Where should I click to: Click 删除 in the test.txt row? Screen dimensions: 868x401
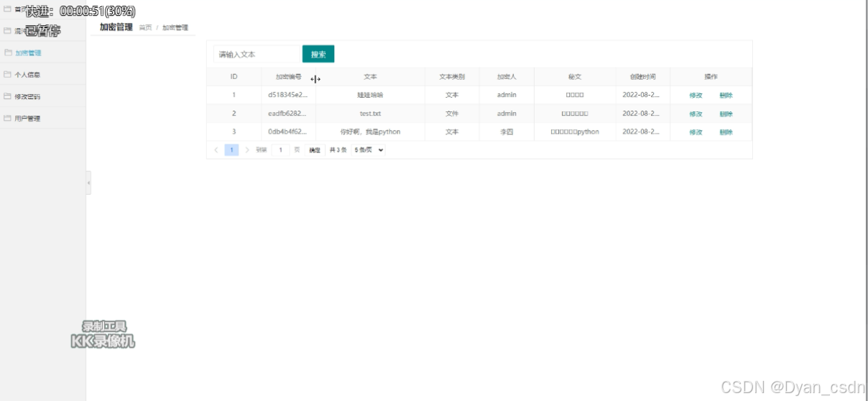coord(726,114)
